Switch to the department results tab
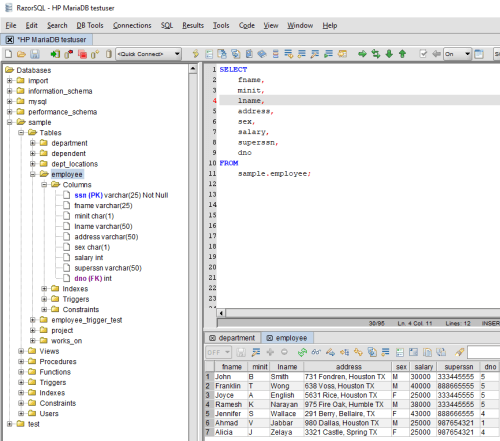500x441 pixels. (x=232, y=338)
